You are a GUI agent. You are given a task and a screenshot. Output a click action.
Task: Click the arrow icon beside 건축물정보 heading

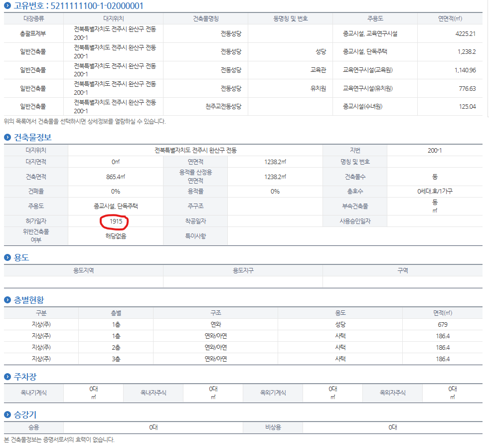(7, 137)
